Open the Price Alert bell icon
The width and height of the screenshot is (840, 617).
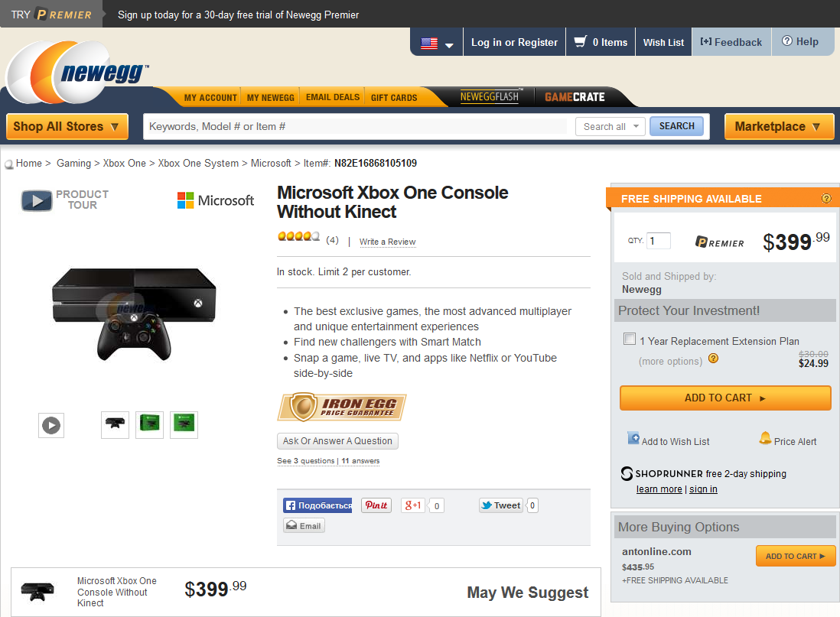765,439
